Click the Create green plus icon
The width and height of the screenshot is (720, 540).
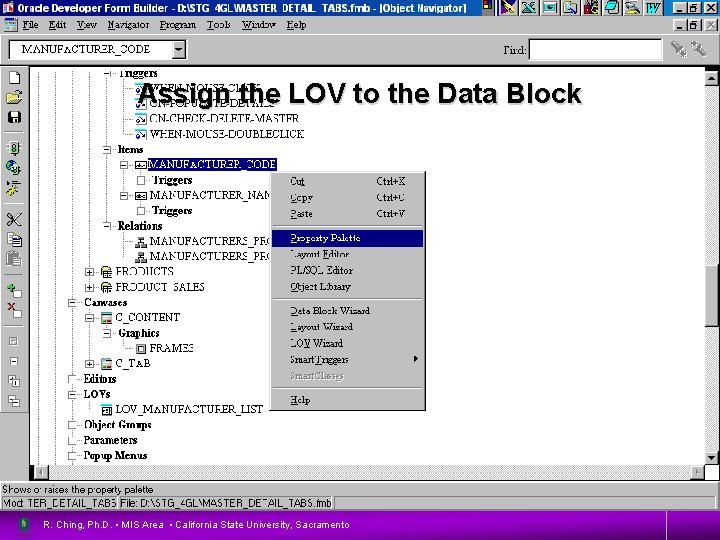coord(14,290)
